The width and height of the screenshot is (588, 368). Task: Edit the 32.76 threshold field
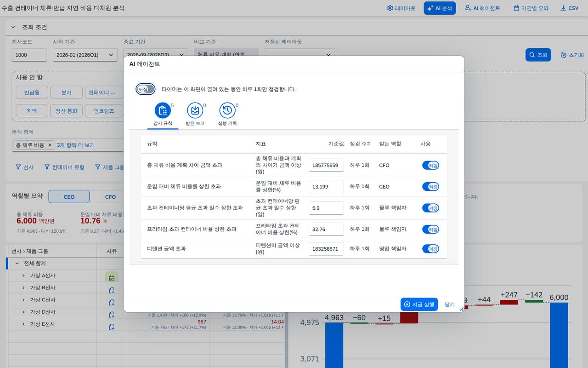pos(326,229)
